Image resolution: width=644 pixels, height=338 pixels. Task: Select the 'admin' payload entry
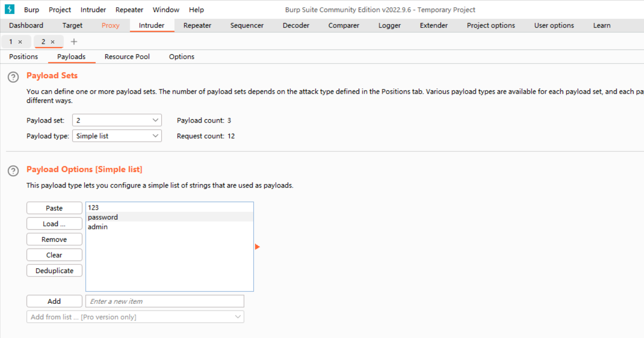coord(98,227)
